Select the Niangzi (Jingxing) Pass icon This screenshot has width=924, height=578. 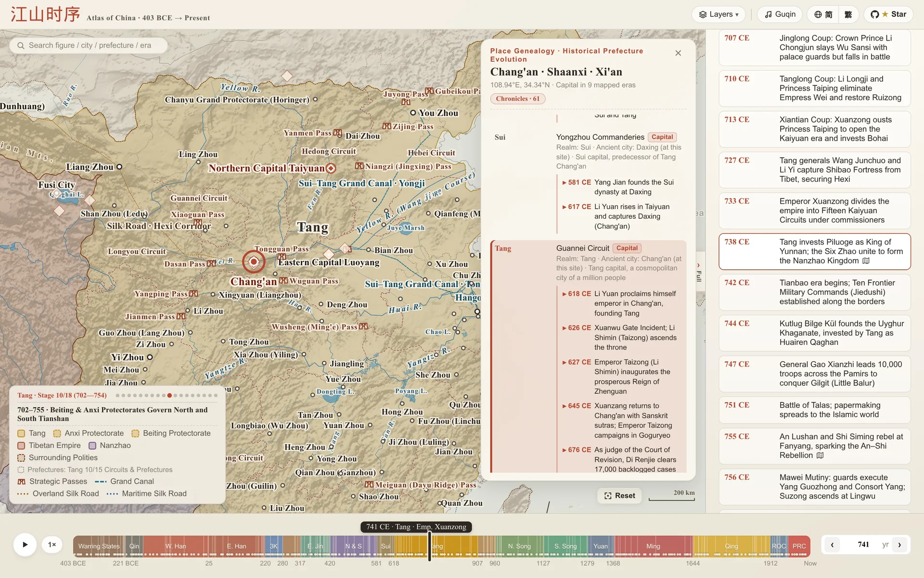pos(359,166)
